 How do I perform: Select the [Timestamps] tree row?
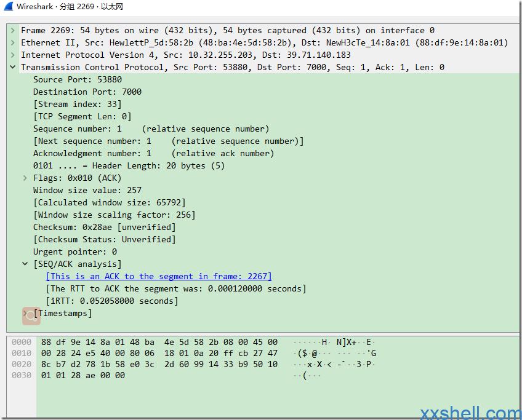pos(63,314)
